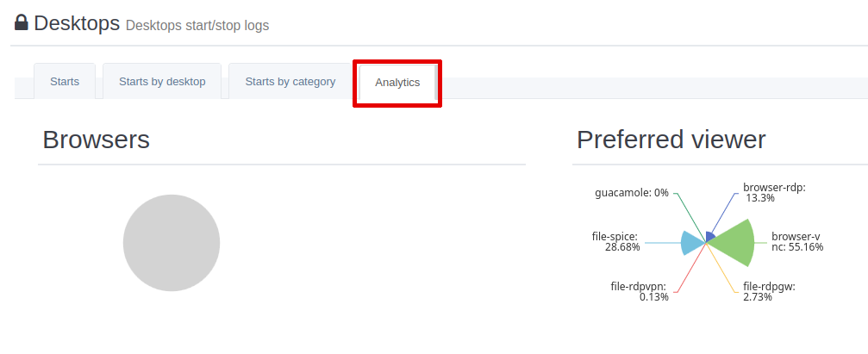This screenshot has height=354, width=868.
Task: Click the Desktops page title
Action: (77, 23)
